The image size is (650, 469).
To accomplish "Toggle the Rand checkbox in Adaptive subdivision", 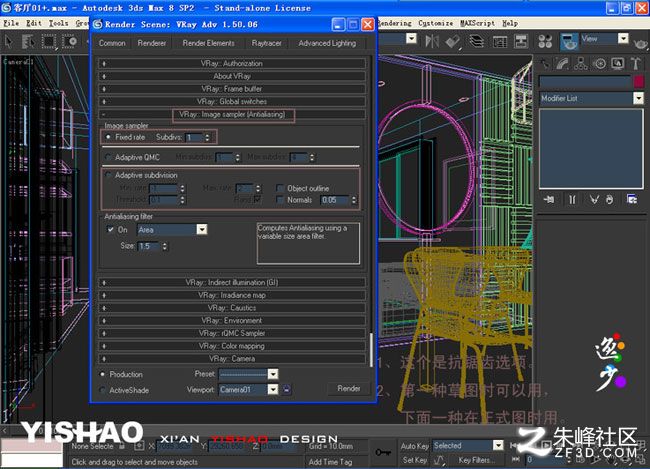I will pos(257,199).
